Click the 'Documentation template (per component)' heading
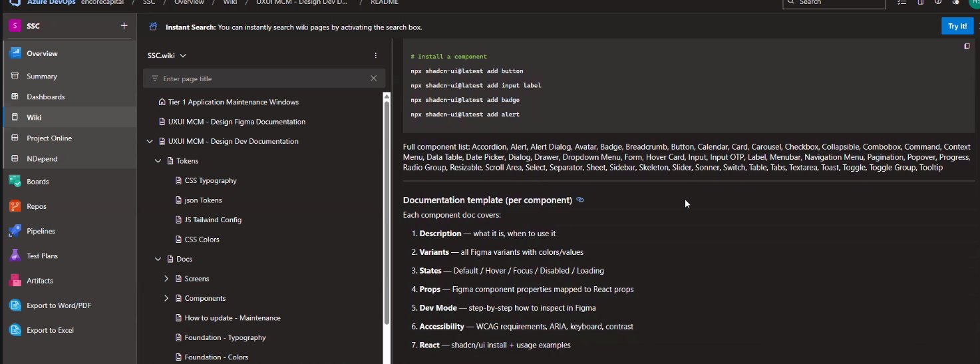Image resolution: width=980 pixels, height=364 pixels. (x=488, y=200)
